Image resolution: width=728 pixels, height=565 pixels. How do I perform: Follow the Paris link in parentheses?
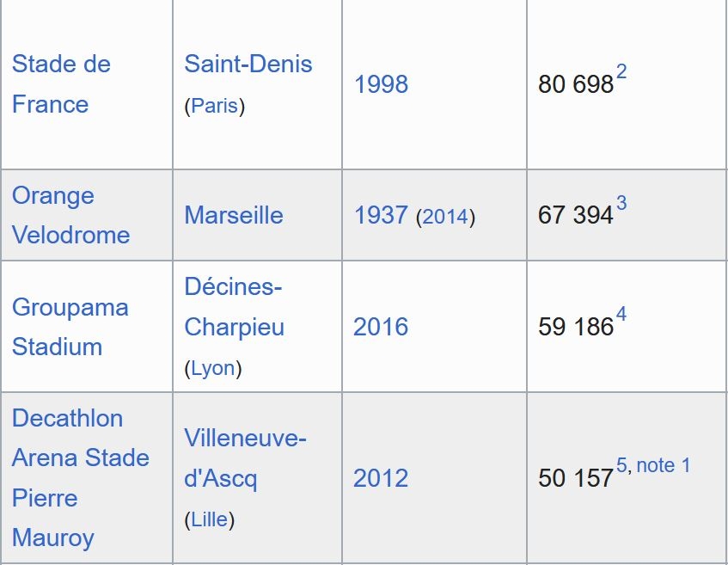214,106
